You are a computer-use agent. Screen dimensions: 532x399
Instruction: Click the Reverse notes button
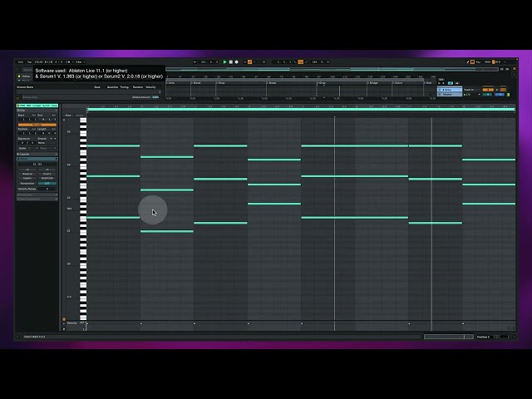[27, 174]
